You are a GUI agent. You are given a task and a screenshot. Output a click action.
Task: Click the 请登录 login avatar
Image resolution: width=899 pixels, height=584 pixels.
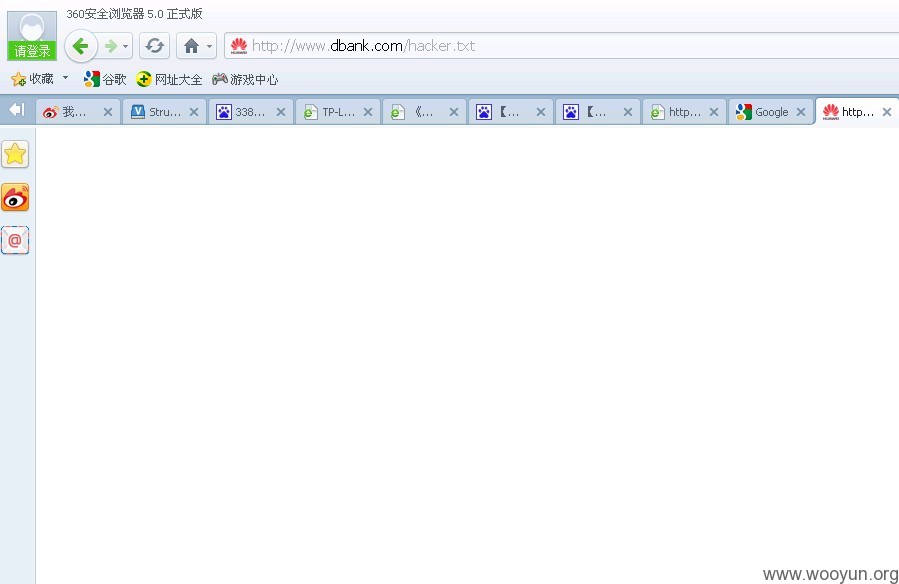click(32, 36)
